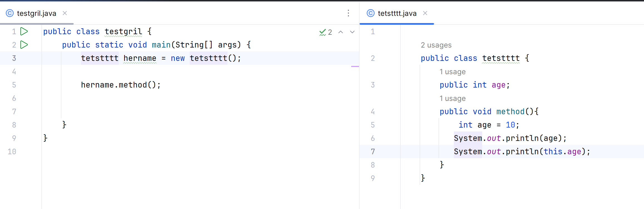The height and width of the screenshot is (209, 644).
Task: Click line number 5 in left gutter
Action: tap(14, 85)
